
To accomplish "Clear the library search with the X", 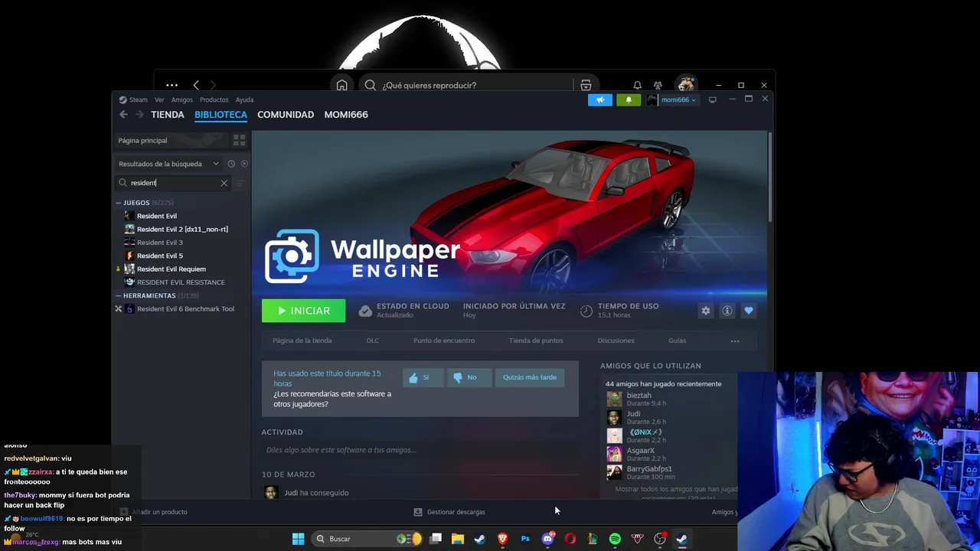I will click(x=224, y=183).
